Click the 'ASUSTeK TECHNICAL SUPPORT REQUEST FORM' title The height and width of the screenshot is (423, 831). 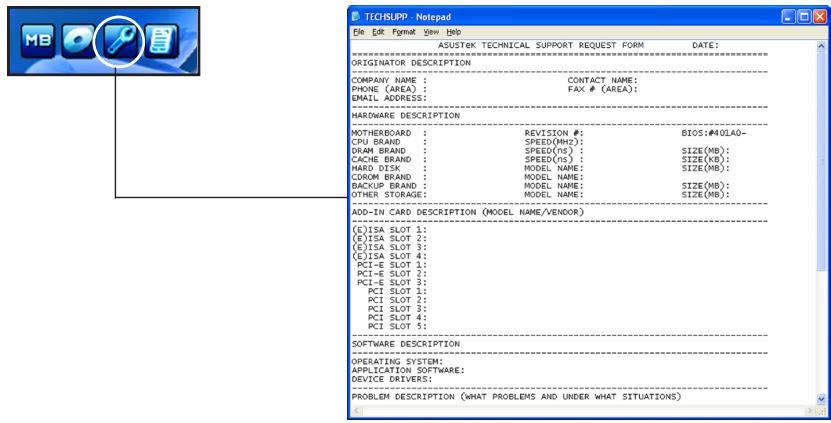coord(541,46)
